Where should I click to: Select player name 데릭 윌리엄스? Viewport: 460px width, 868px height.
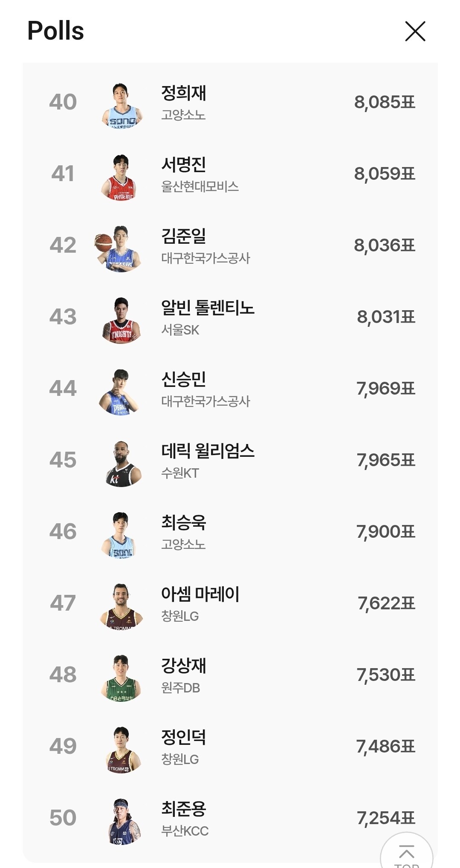point(208,451)
